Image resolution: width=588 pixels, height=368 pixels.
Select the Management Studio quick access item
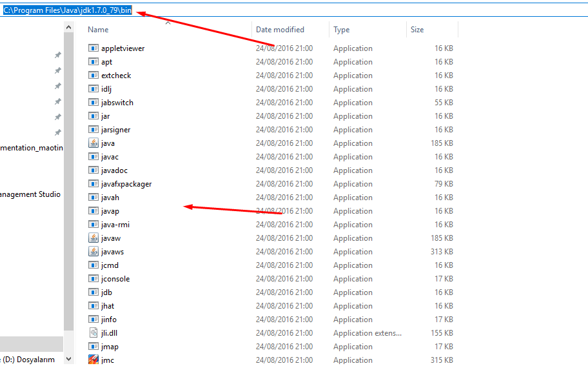pos(30,194)
